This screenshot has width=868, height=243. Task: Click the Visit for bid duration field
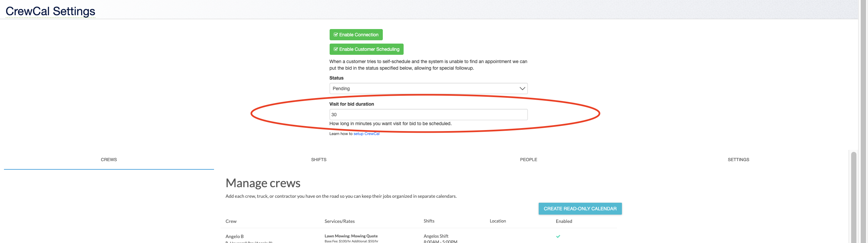(428, 115)
